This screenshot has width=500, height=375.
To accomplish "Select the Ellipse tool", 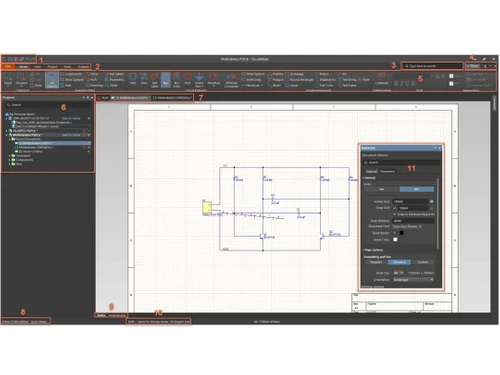I will click(322, 74).
